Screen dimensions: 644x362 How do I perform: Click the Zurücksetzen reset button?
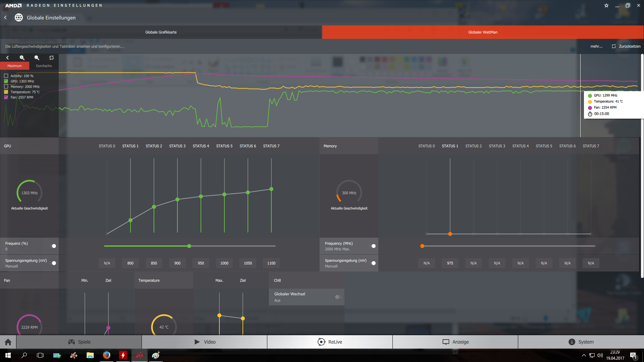[626, 46]
